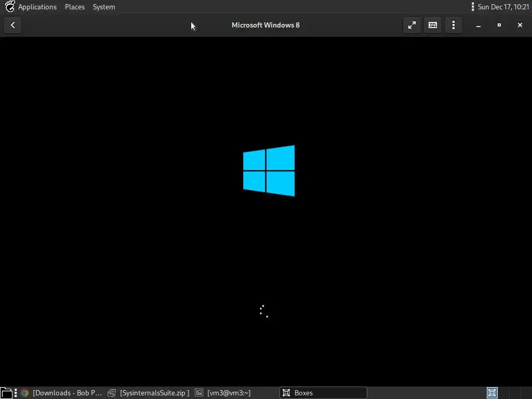Open the send keyboard shortcuts menu
Viewport: 532px width, 399px height.
(433, 25)
